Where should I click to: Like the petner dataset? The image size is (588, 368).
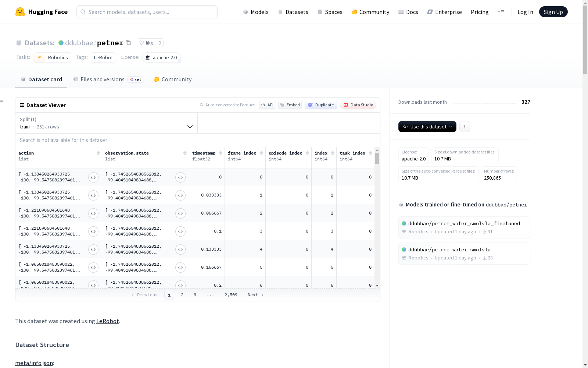146,43
